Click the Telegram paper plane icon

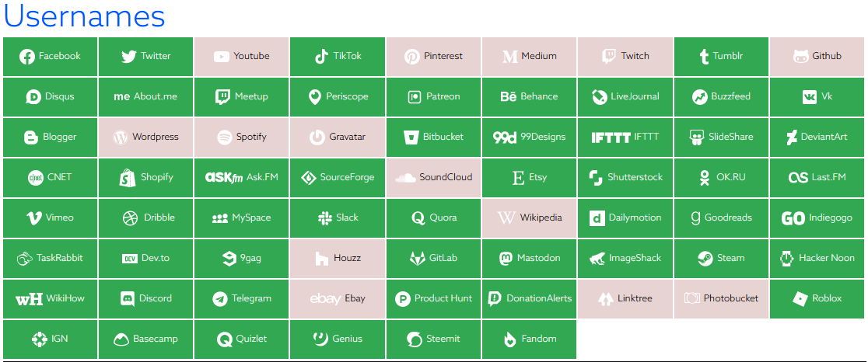(x=219, y=299)
